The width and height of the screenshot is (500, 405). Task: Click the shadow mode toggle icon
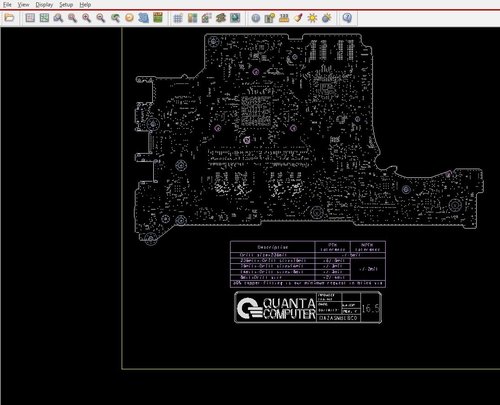(x=207, y=18)
